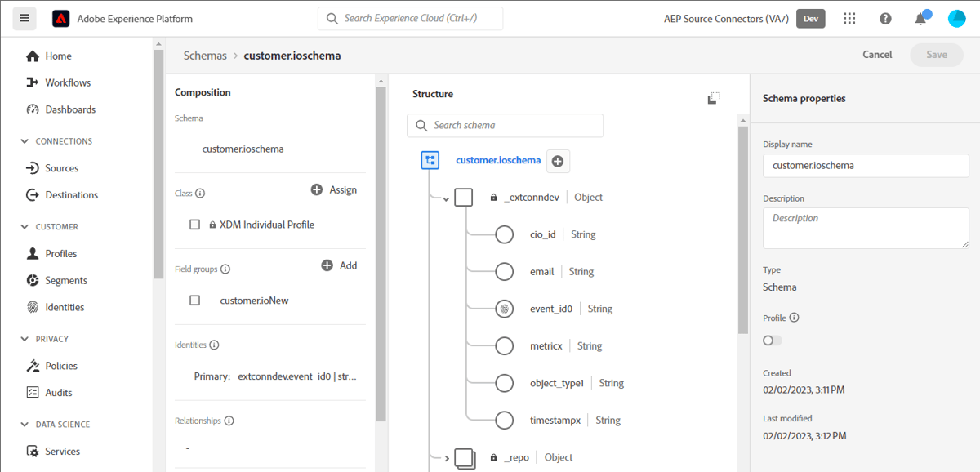The height and width of the screenshot is (472, 980).
Task: Add a new field with the plus button
Action: pyautogui.click(x=558, y=160)
